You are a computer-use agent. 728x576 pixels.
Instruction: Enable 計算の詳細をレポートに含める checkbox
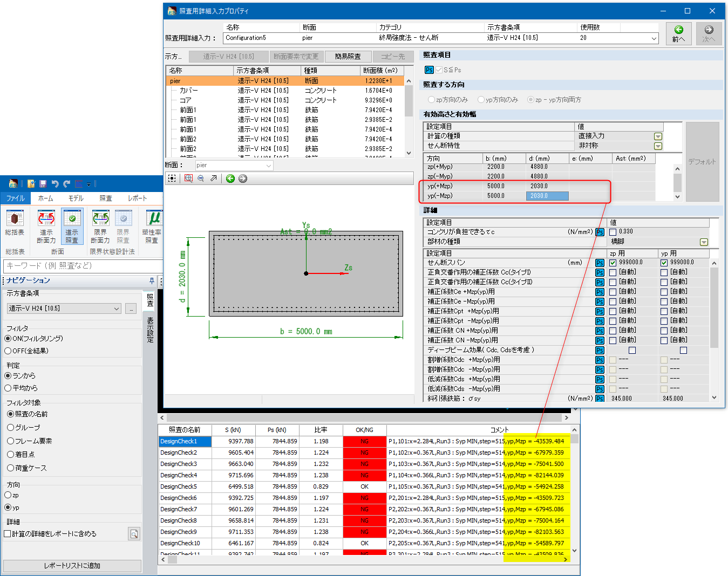click(8, 534)
